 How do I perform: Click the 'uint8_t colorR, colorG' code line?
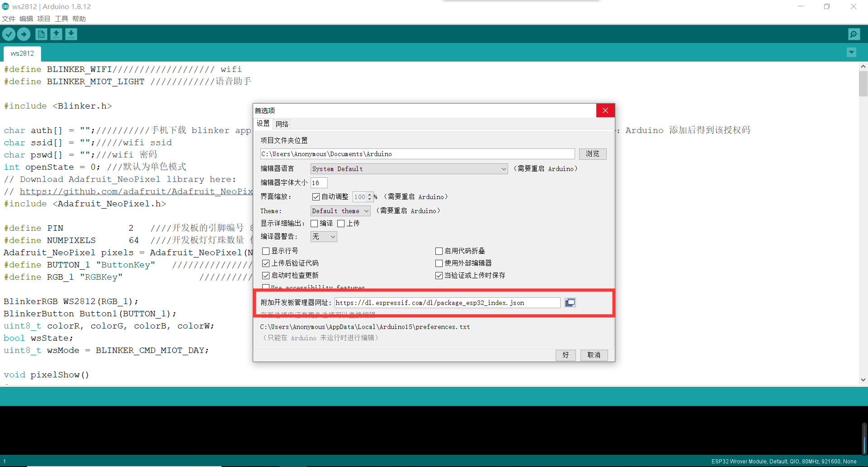coord(109,326)
